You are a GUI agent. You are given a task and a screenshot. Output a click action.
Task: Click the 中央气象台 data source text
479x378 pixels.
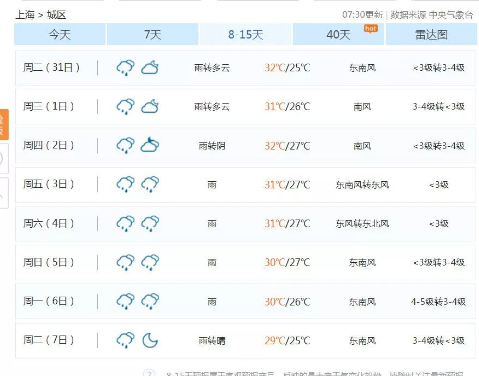point(451,15)
